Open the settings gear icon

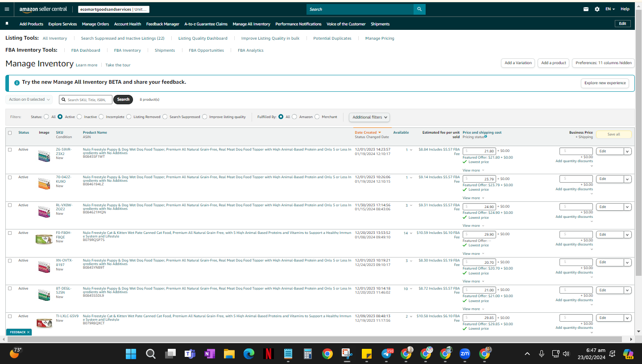click(597, 9)
